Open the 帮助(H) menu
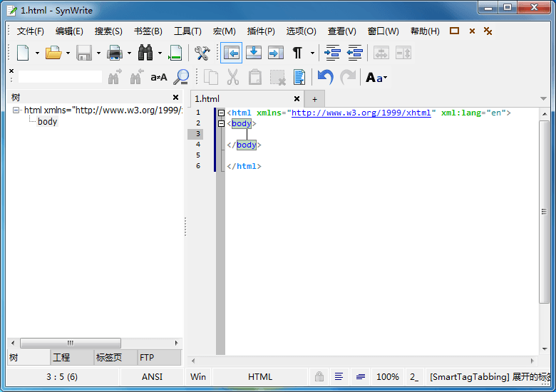Viewport: 556px width, 392px height. coord(425,31)
